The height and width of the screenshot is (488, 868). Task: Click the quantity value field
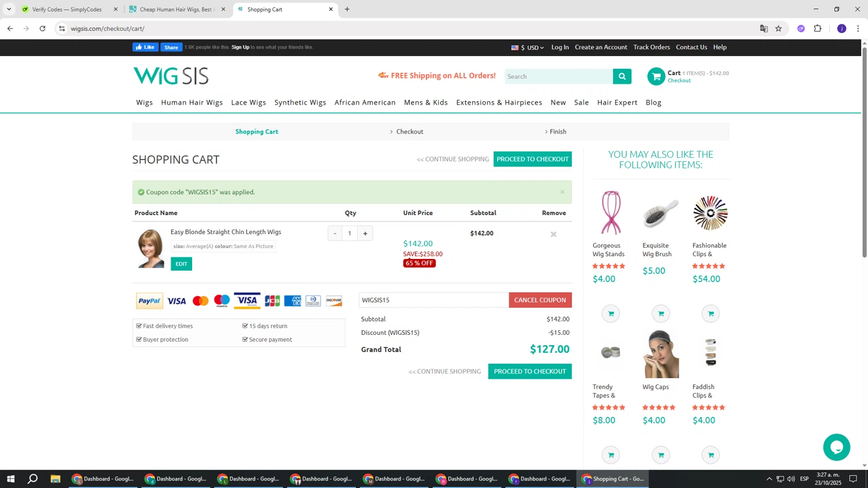(350, 234)
